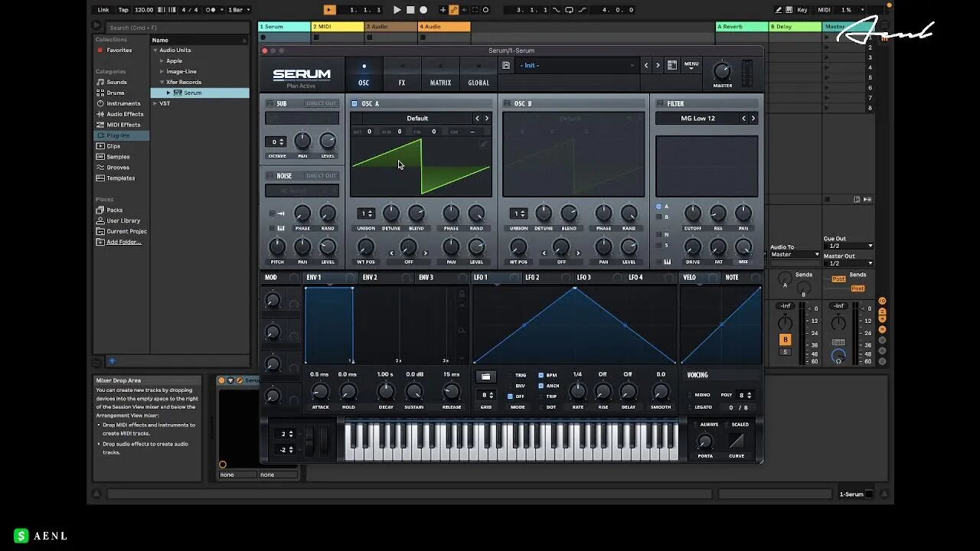Enable the FILTER switch
The width and height of the screenshot is (980, 551).
click(x=659, y=103)
